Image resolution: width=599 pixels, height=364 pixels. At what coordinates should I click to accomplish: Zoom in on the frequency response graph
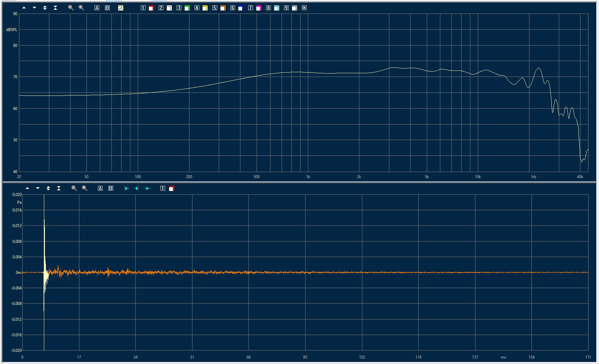pyautogui.click(x=71, y=8)
